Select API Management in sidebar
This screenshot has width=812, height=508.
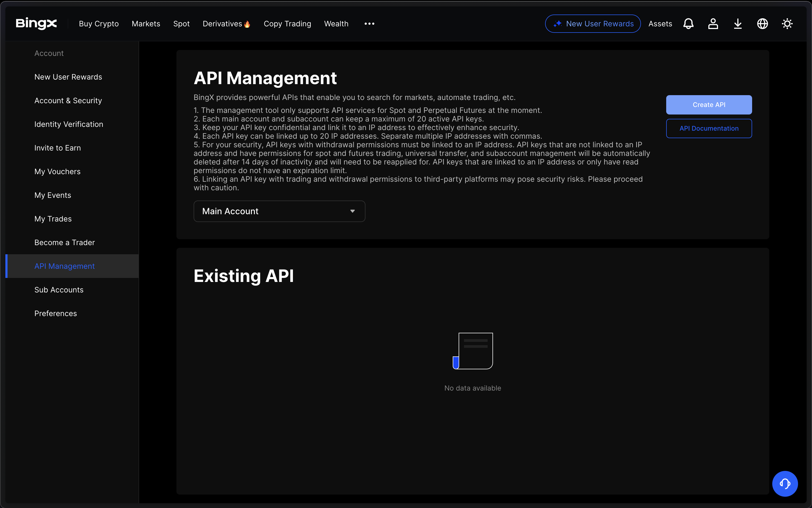click(72, 266)
